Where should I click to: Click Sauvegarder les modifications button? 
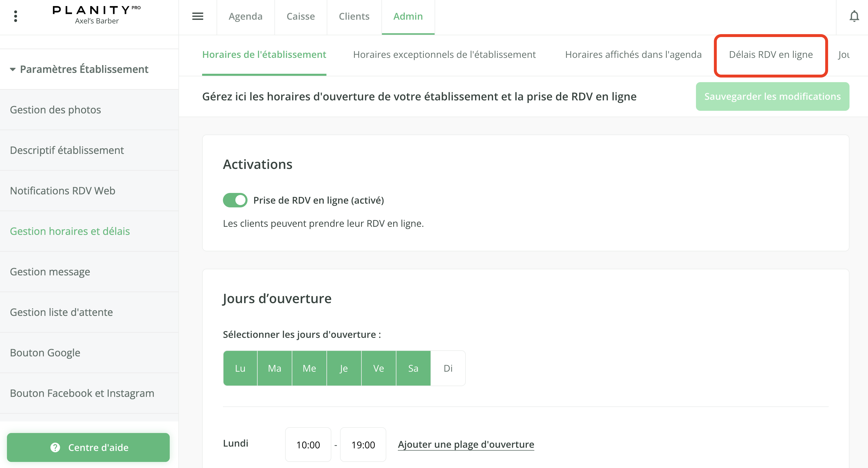point(772,96)
